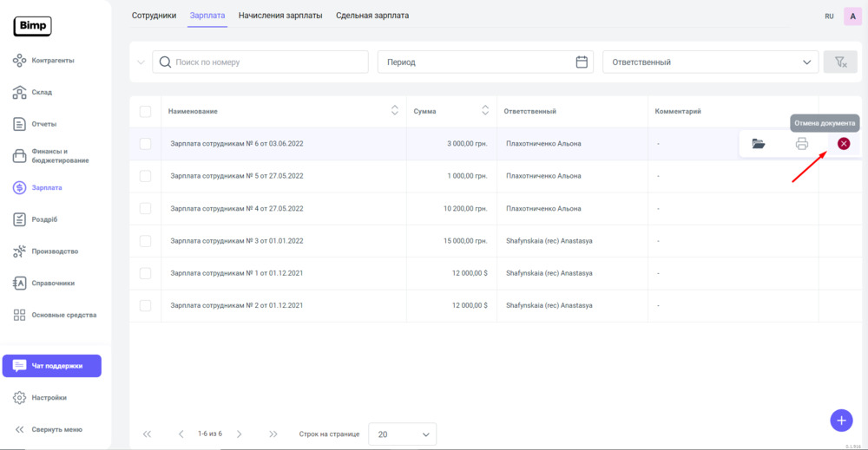Expand the Ответственный dropdown filter
The width and height of the screenshot is (868, 450).
pos(708,62)
